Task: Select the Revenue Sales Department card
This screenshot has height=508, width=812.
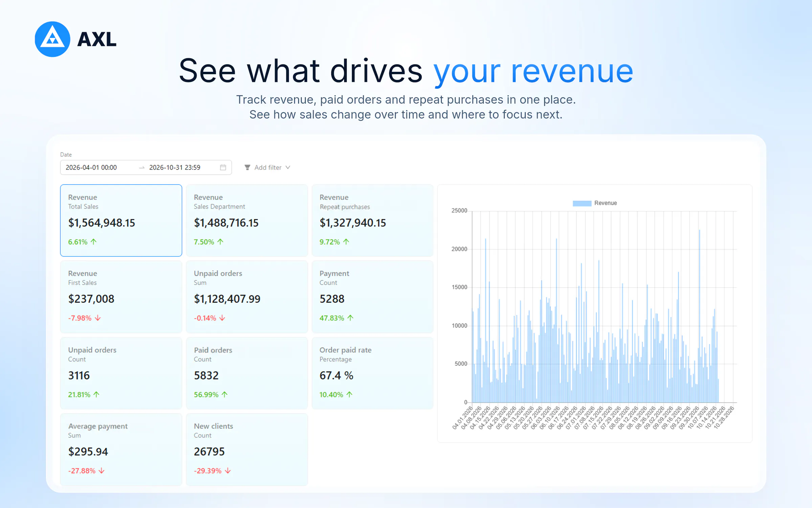Action: tap(247, 220)
